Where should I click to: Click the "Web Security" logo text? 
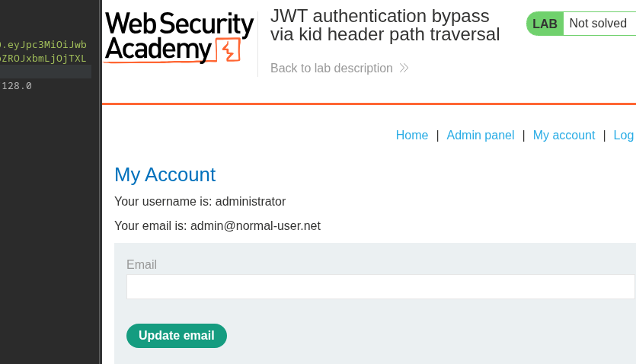[179, 24]
